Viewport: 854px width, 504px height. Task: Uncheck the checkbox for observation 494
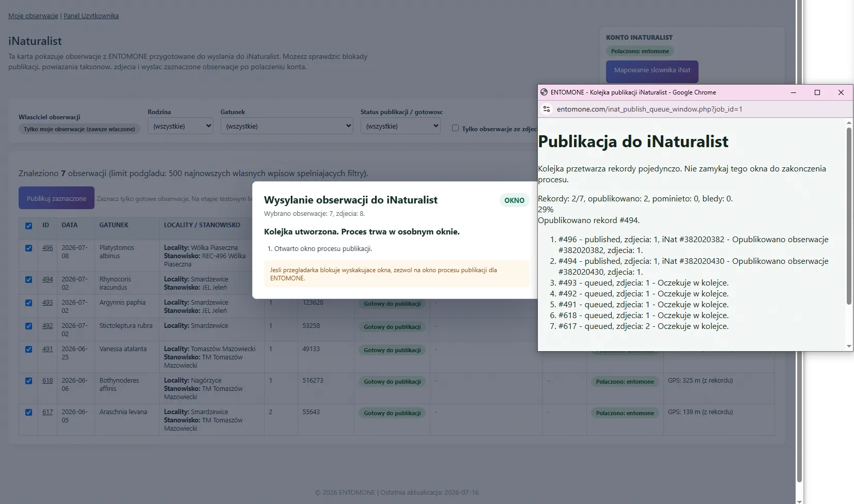point(28,279)
